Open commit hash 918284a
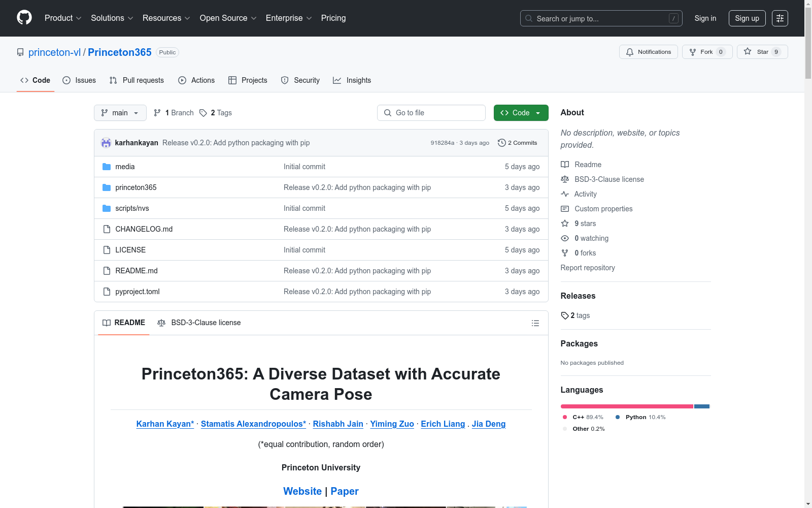 pos(442,143)
